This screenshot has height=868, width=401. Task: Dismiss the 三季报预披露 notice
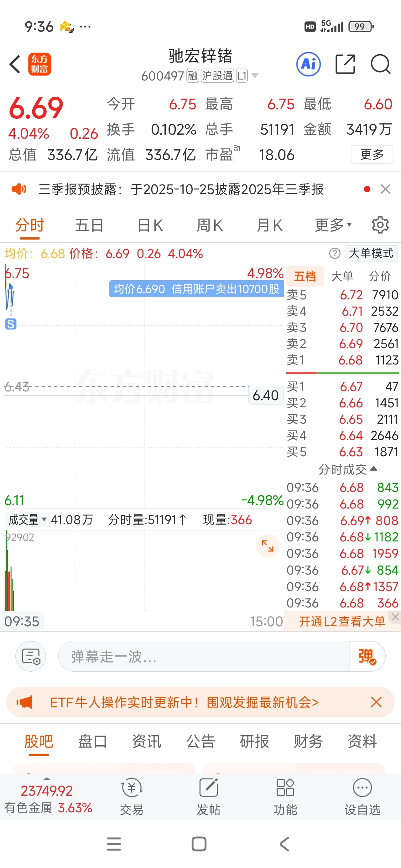pyautogui.click(x=385, y=189)
